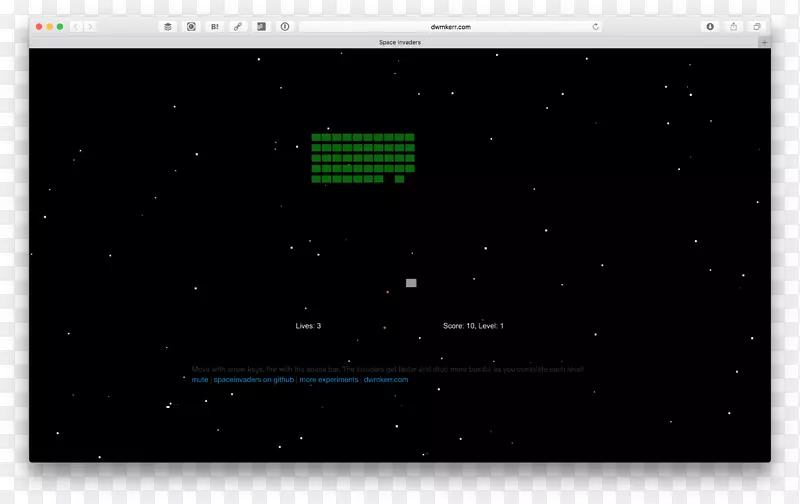The width and height of the screenshot is (800, 504).
Task: Visit the dwmkerr.com footer link
Action: (x=386, y=380)
